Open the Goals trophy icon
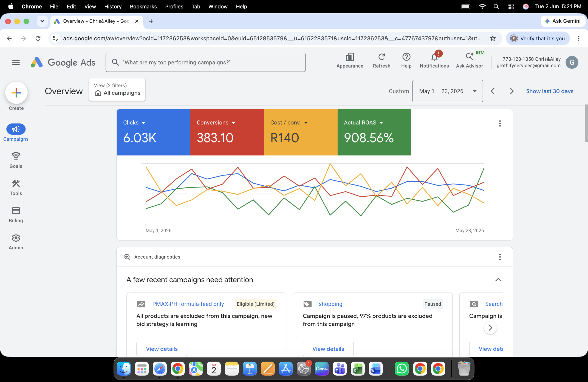Screen dimensions: 588x382 point(16,156)
